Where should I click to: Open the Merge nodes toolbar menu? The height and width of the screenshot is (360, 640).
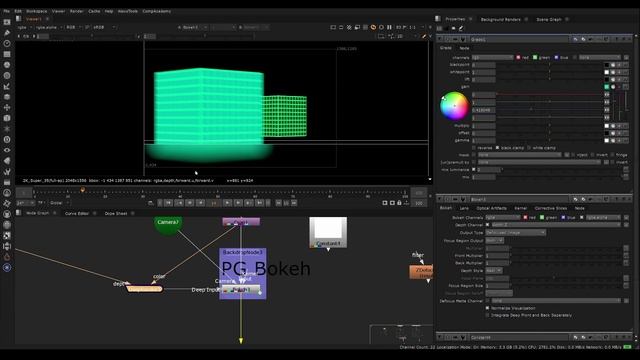click(x=7, y=97)
